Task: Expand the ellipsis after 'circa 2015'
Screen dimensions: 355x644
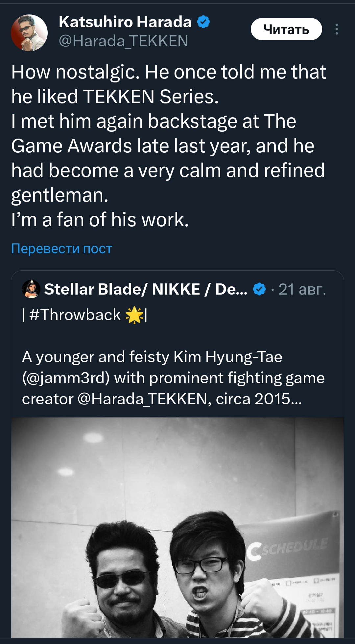Action: [296, 400]
